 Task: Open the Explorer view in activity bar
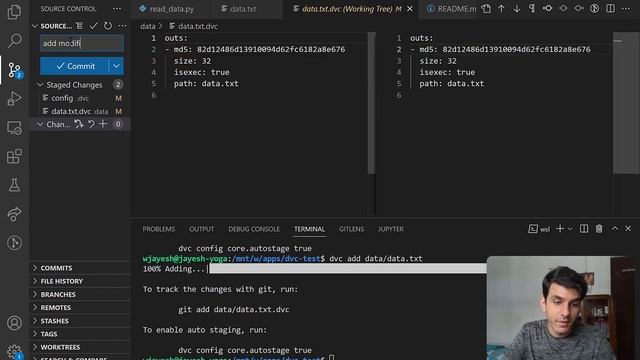[14, 12]
